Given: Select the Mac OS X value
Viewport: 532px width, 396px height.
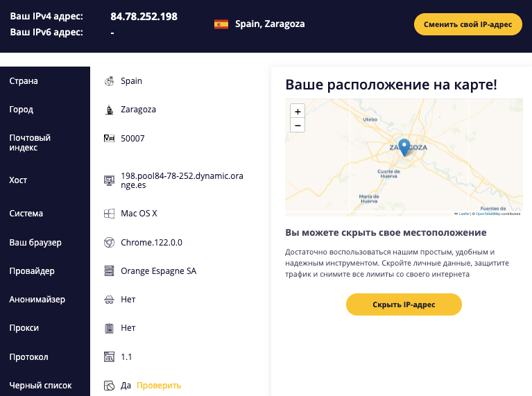Looking at the screenshot, I should tap(139, 214).
